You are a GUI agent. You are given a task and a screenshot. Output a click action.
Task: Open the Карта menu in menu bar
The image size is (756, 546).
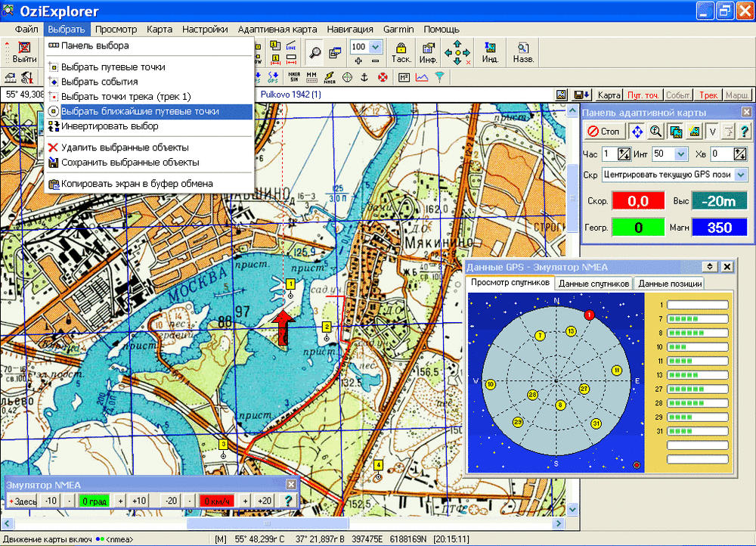tap(160, 29)
